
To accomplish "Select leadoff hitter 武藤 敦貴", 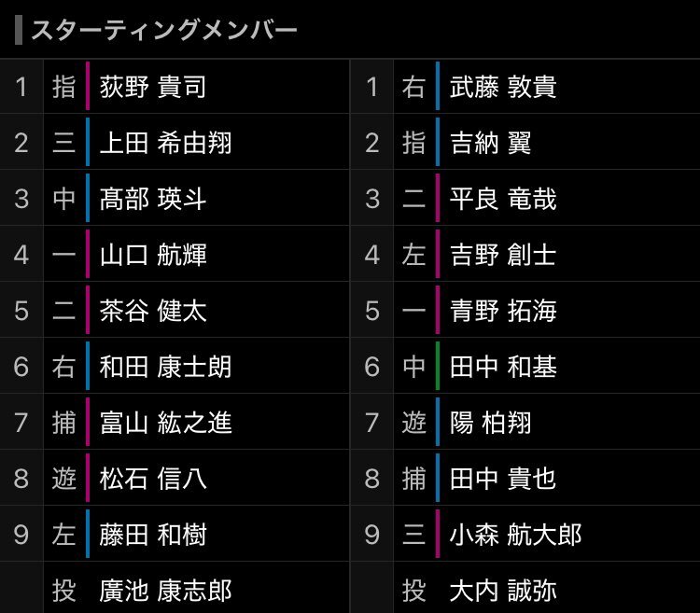I will click(503, 87).
